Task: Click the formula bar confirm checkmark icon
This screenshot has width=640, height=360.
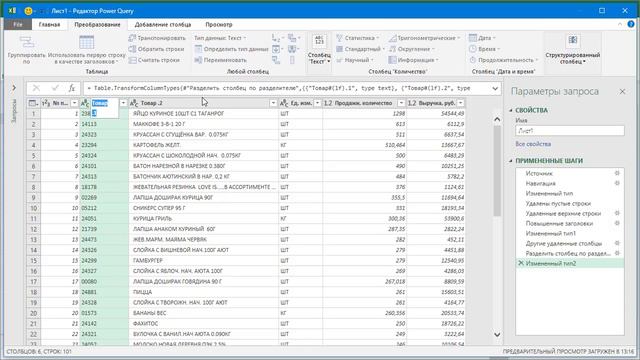Action: 55,88
